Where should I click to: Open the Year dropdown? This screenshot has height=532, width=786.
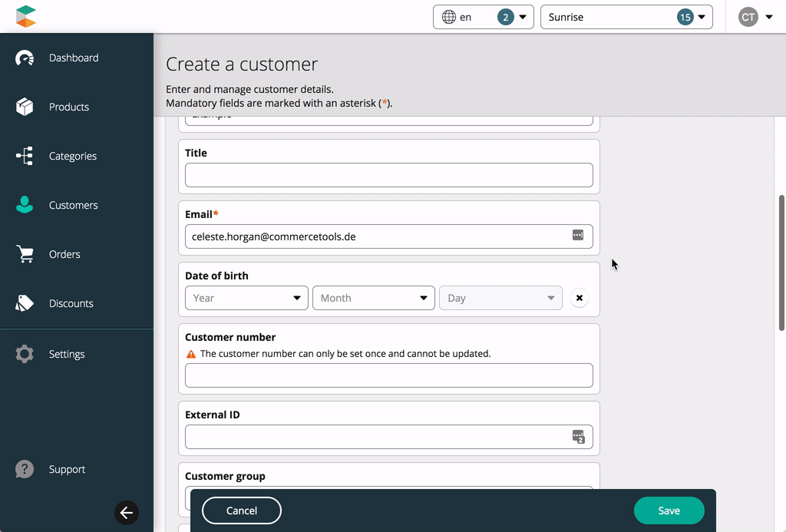click(x=246, y=298)
